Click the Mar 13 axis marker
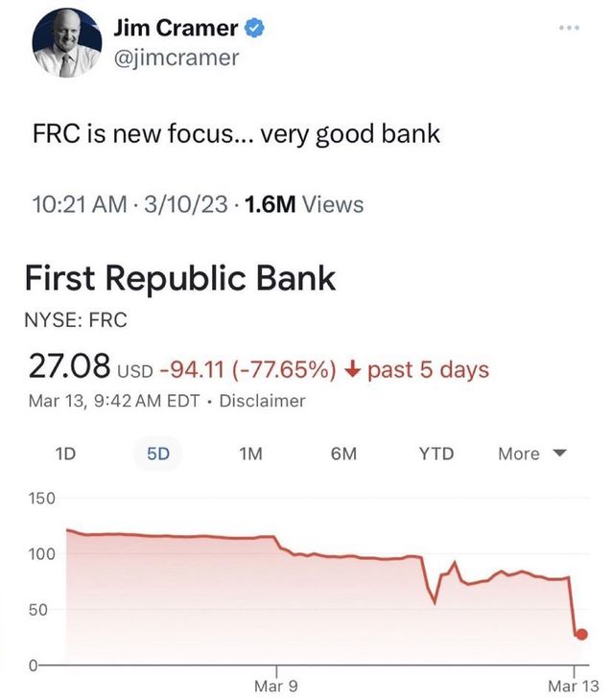This screenshot has height=700, width=612. [x=573, y=686]
